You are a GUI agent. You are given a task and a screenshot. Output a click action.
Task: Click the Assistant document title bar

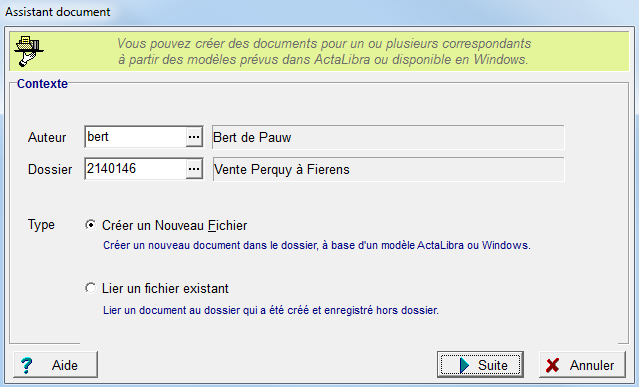pos(320,12)
